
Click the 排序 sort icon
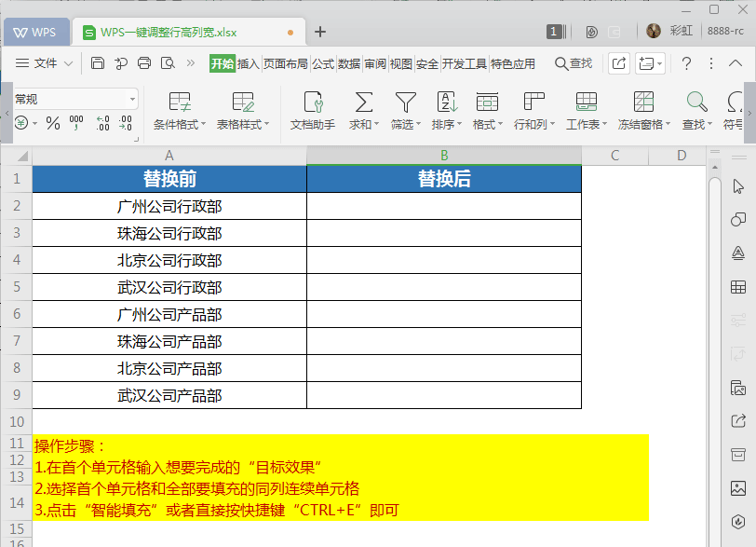pyautogui.click(x=447, y=103)
